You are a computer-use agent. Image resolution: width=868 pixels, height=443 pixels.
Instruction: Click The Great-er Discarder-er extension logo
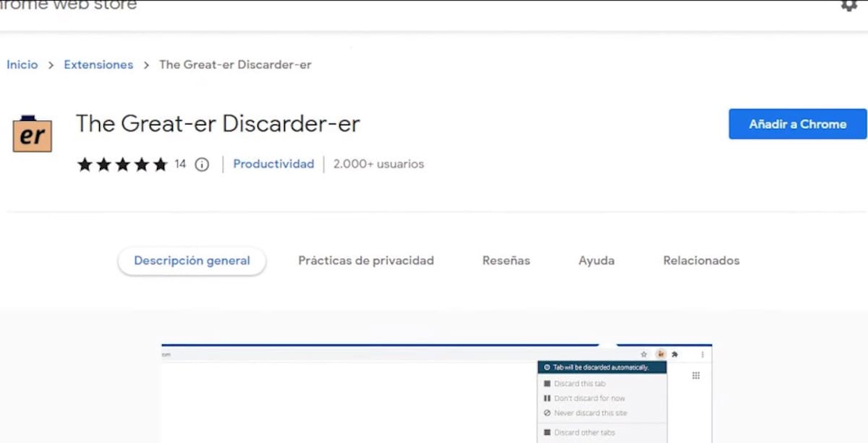32,134
